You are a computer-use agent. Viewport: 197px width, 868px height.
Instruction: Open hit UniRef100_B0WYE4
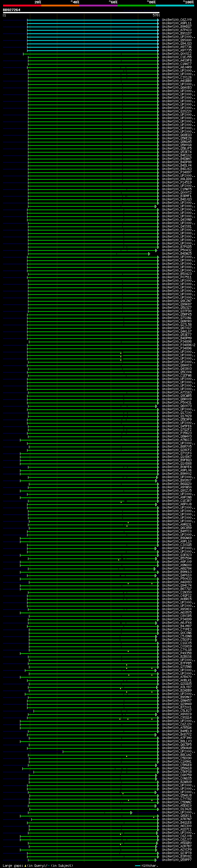click(x=177, y=467)
